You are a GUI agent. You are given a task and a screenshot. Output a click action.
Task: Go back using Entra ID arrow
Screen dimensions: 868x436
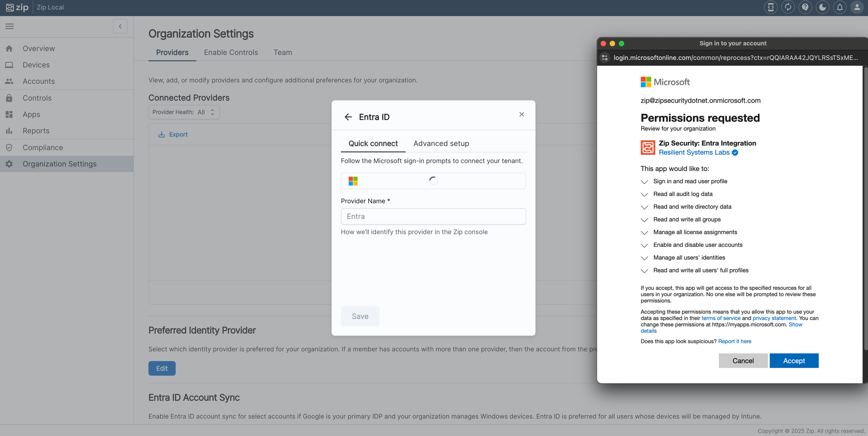coord(348,117)
